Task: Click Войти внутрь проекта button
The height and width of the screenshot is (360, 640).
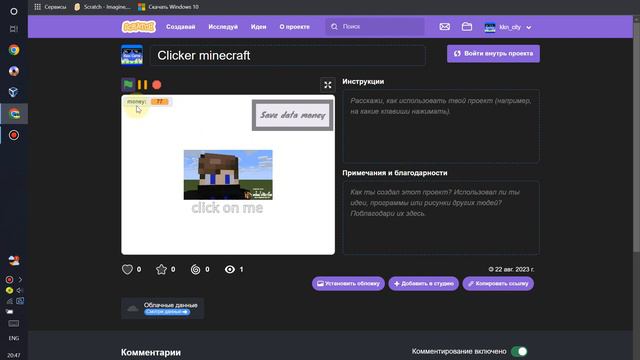Action: pyautogui.click(x=493, y=53)
